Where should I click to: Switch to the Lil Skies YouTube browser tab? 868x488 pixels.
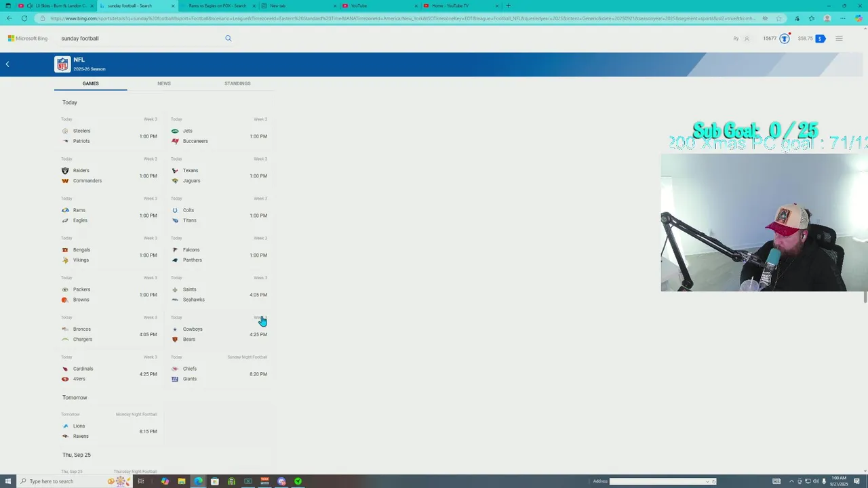[x=56, y=5]
